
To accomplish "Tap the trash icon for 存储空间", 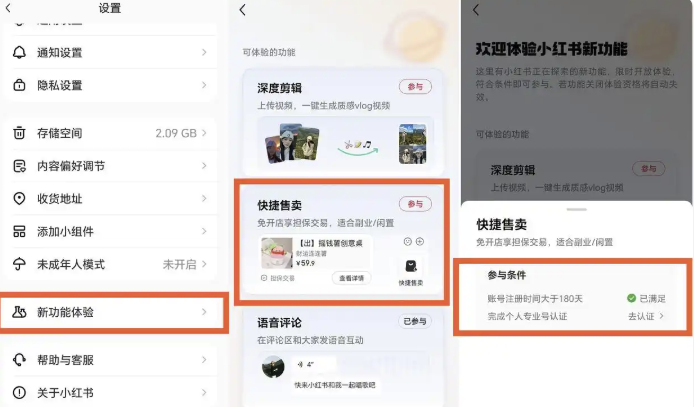I will [x=19, y=133].
